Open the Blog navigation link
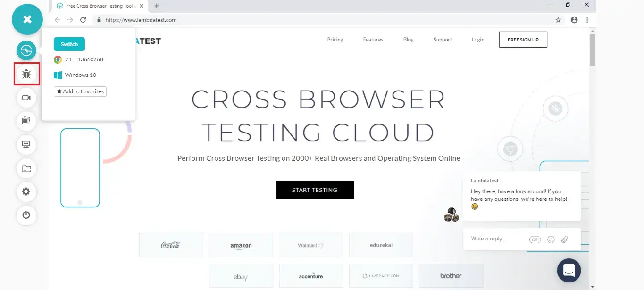This screenshot has height=290, width=644. tap(408, 40)
